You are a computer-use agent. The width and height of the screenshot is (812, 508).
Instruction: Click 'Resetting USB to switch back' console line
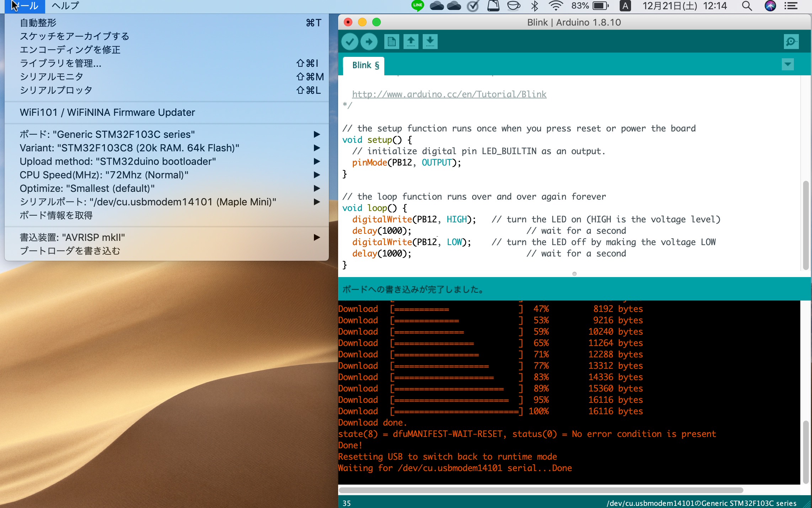pos(448,457)
